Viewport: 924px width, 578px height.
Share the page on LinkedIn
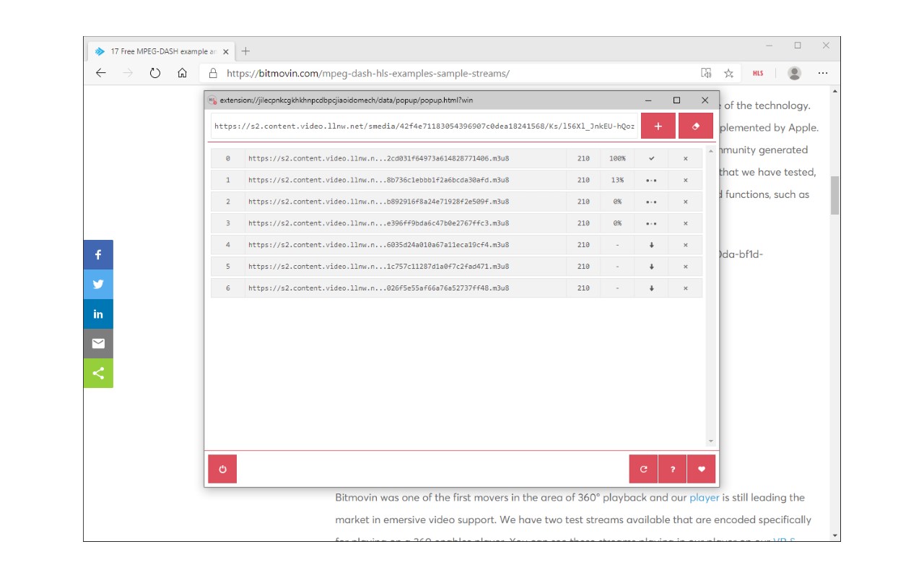[98, 314]
